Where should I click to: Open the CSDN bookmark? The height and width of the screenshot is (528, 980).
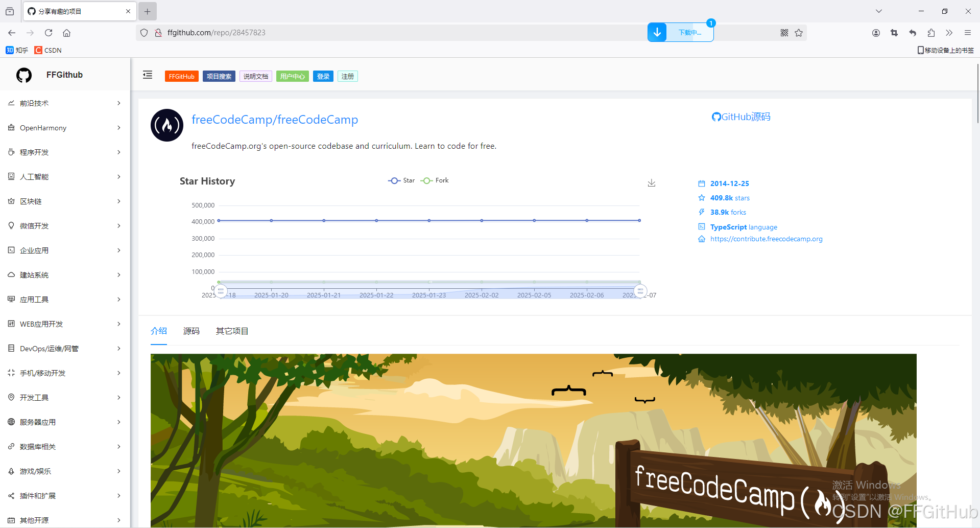coord(48,50)
